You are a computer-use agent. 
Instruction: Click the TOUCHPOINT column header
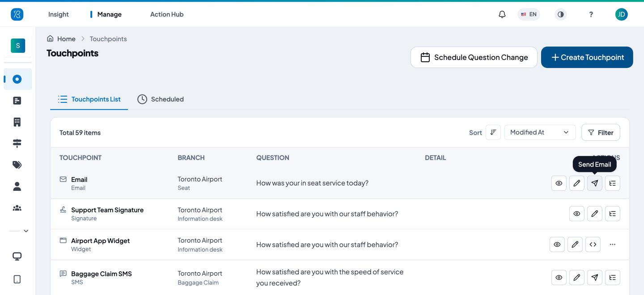pos(80,158)
